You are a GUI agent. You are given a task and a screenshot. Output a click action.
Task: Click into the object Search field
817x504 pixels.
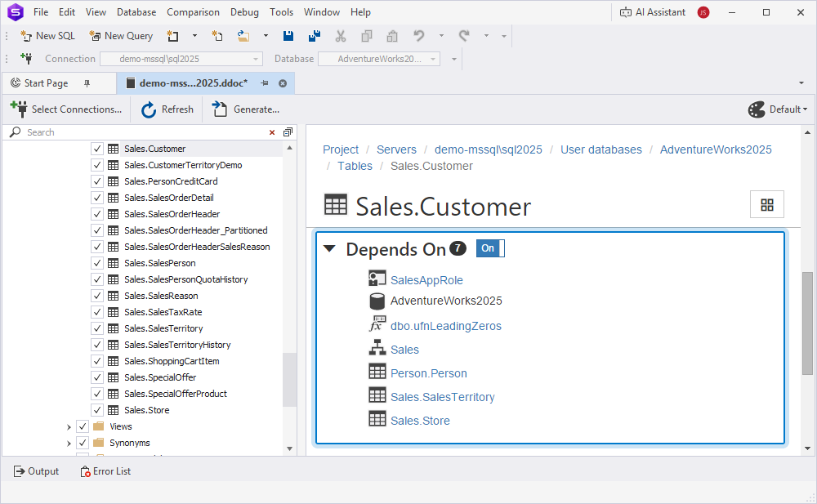[146, 132]
